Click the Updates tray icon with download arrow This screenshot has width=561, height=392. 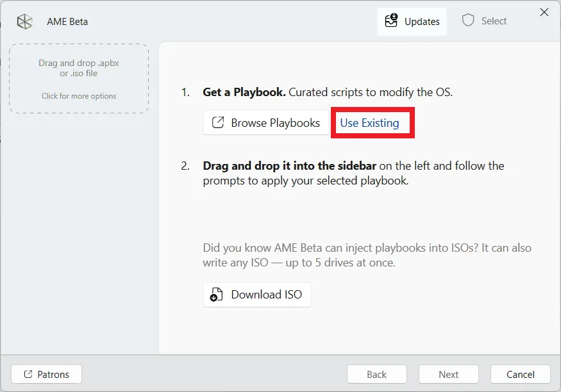click(x=391, y=20)
